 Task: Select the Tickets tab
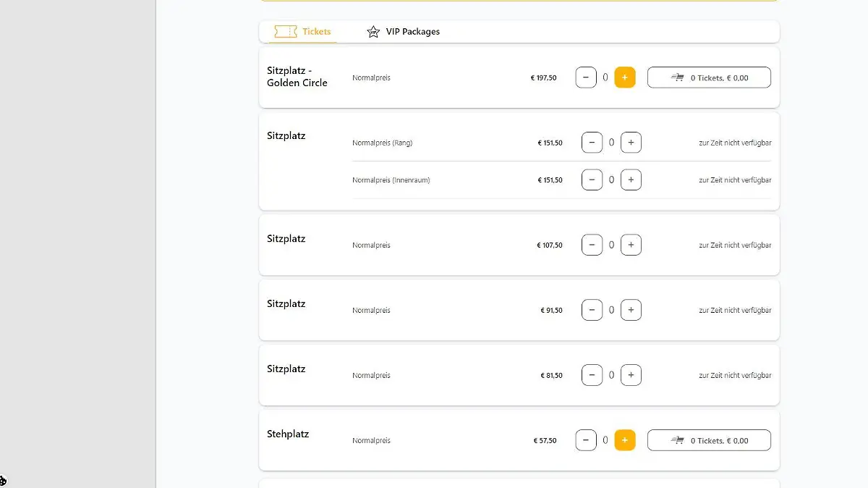tap(316, 32)
